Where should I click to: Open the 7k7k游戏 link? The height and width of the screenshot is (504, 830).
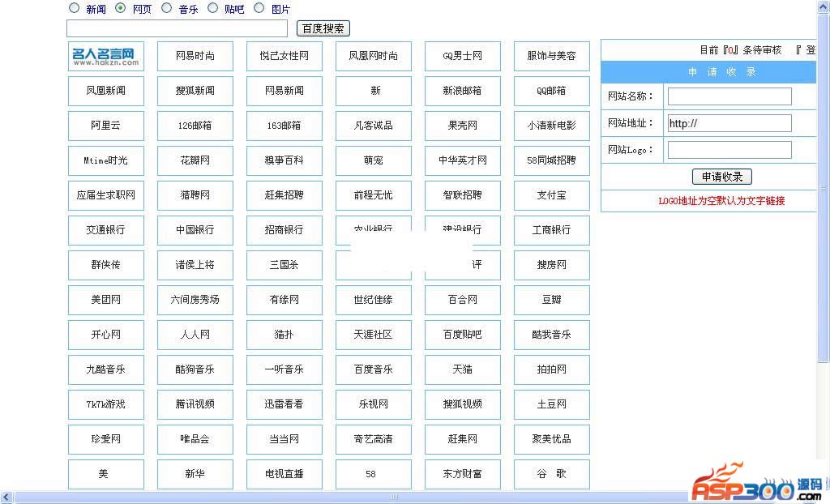[106, 405]
